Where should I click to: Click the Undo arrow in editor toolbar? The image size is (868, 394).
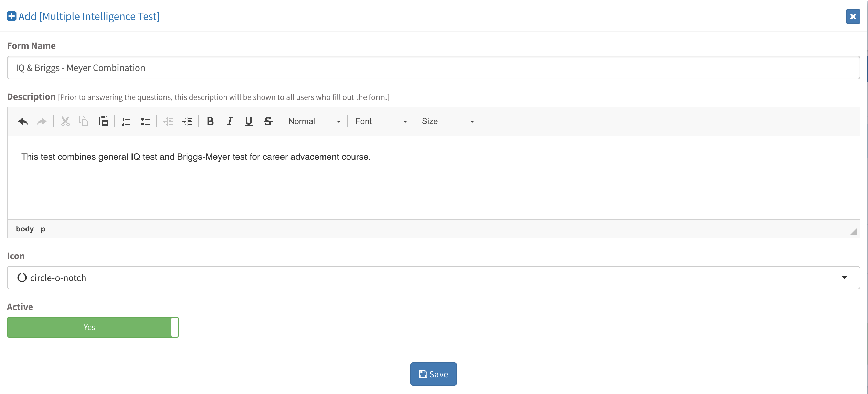pos(23,121)
